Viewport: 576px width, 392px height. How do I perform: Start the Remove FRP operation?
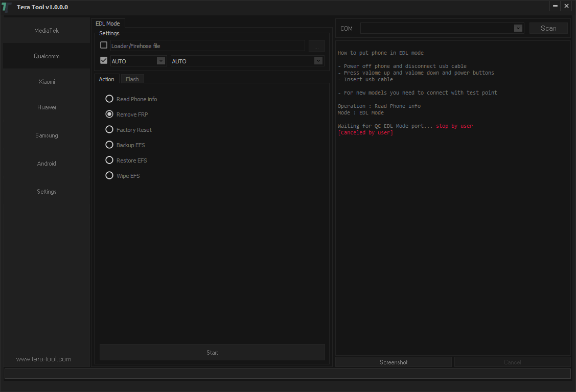pyautogui.click(x=212, y=352)
